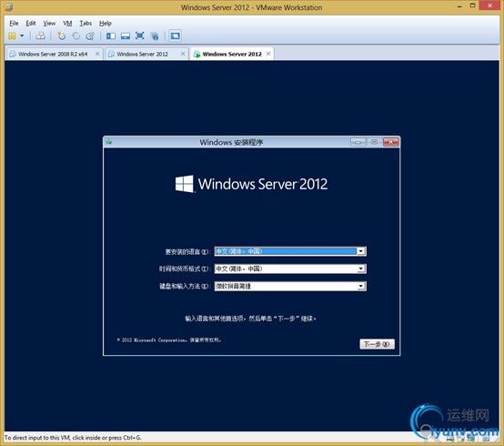Click the 'To direct input to this VM' status text
The height and width of the screenshot is (446, 504).
click(x=73, y=438)
